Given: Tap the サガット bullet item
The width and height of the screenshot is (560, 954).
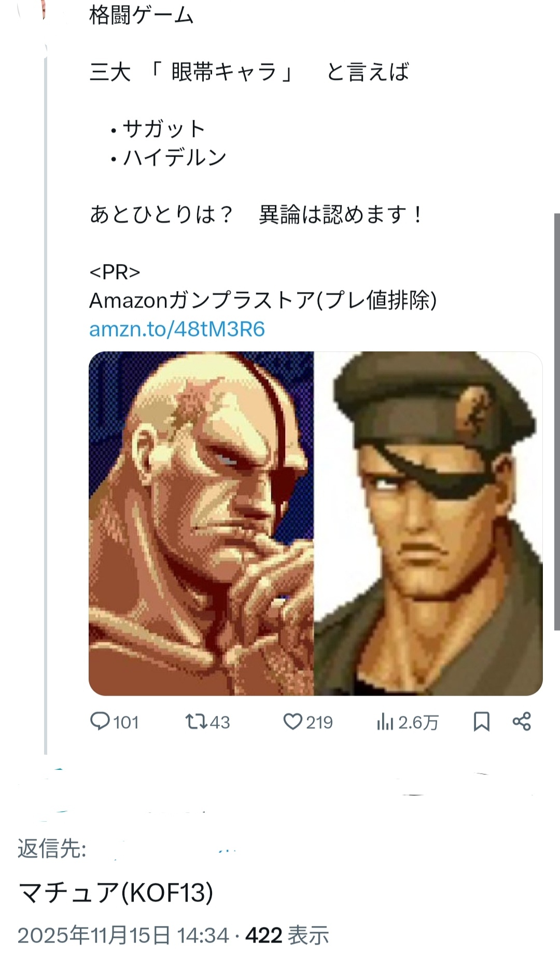Looking at the screenshot, I should pos(163,129).
